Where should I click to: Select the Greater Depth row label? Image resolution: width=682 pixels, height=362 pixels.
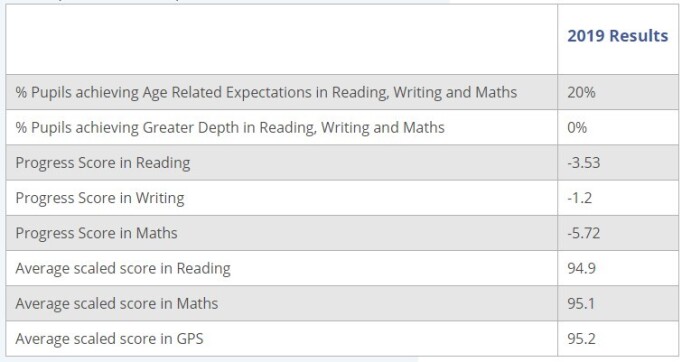pyautogui.click(x=230, y=127)
